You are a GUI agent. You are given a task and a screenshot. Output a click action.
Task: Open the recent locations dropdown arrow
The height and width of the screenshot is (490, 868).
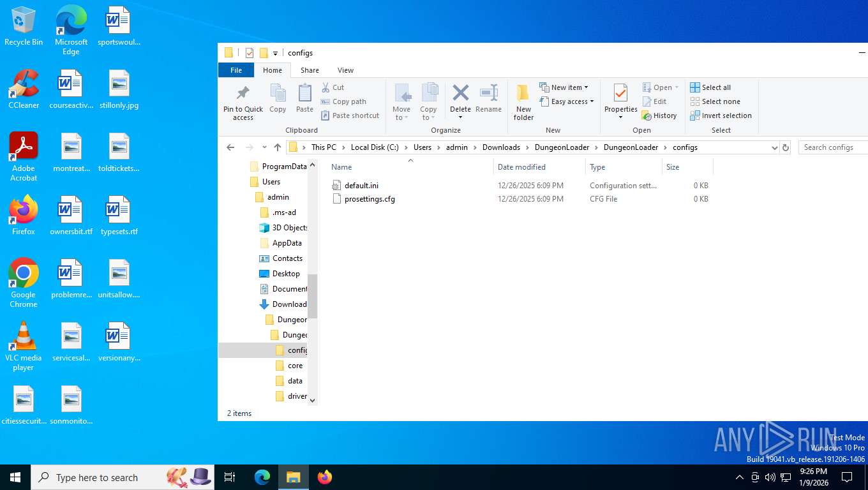tap(264, 147)
